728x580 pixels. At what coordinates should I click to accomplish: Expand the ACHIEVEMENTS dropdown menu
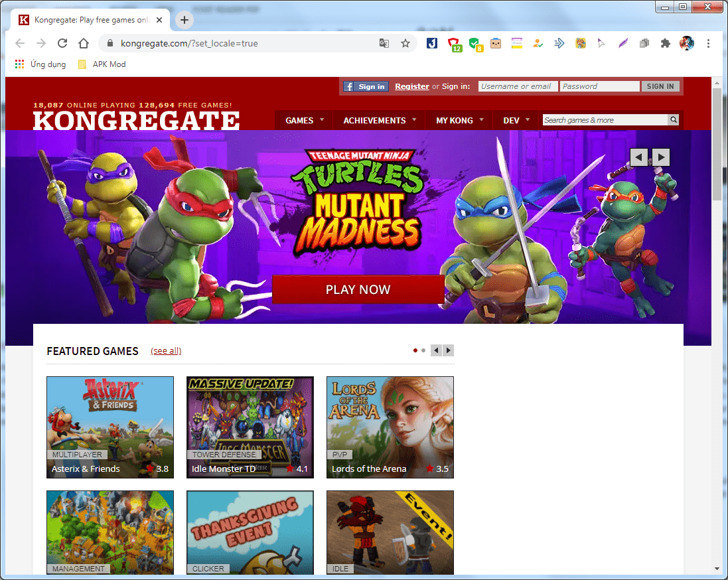coord(380,120)
